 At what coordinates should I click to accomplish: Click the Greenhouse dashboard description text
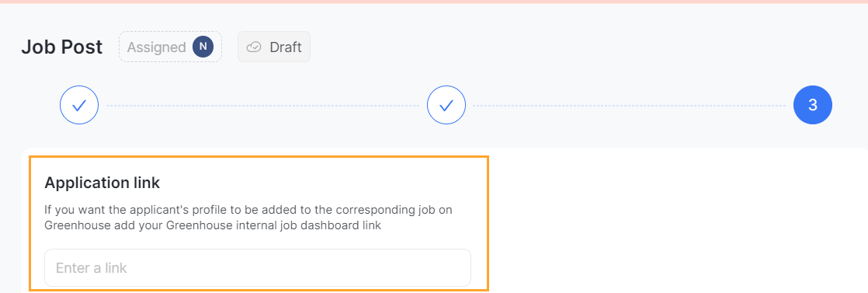(x=252, y=218)
